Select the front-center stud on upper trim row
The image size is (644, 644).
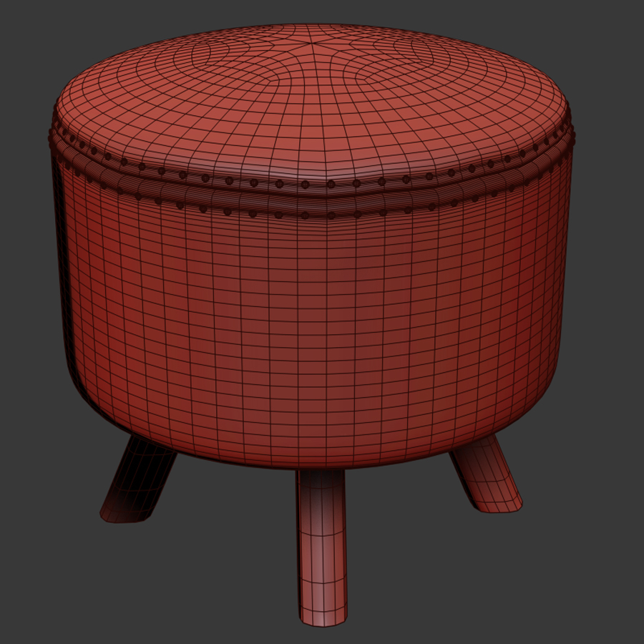pos(331,184)
